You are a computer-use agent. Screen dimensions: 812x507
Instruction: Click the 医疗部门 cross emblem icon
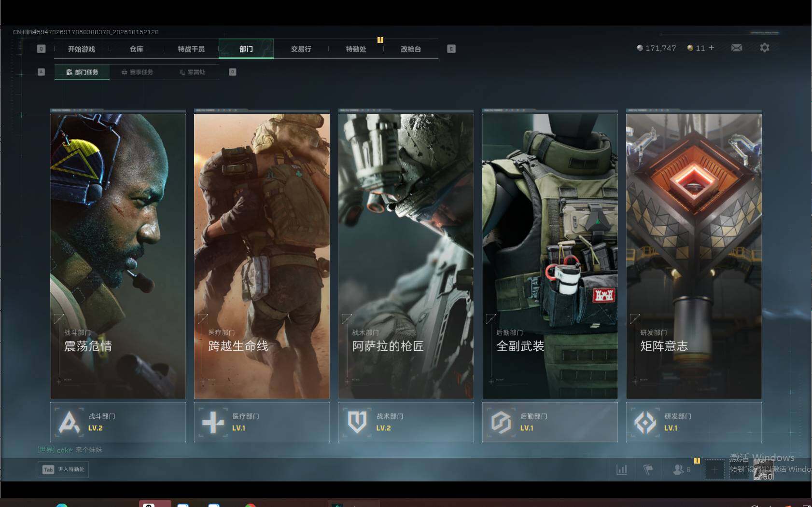tap(213, 423)
